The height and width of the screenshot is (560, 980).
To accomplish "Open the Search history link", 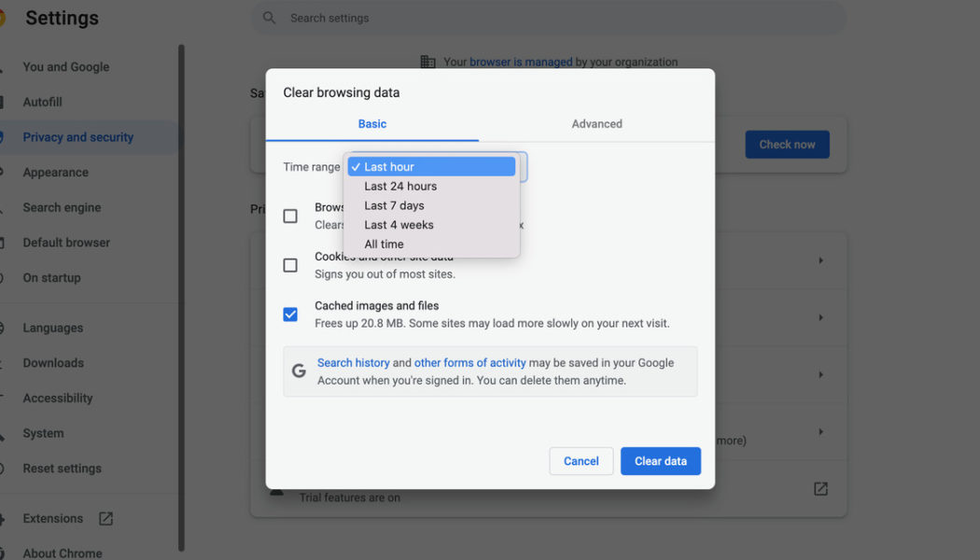I will (354, 362).
